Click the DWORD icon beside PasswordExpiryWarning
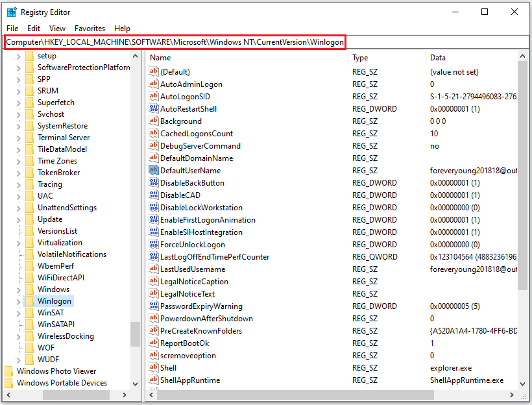532x405 pixels. pos(152,306)
